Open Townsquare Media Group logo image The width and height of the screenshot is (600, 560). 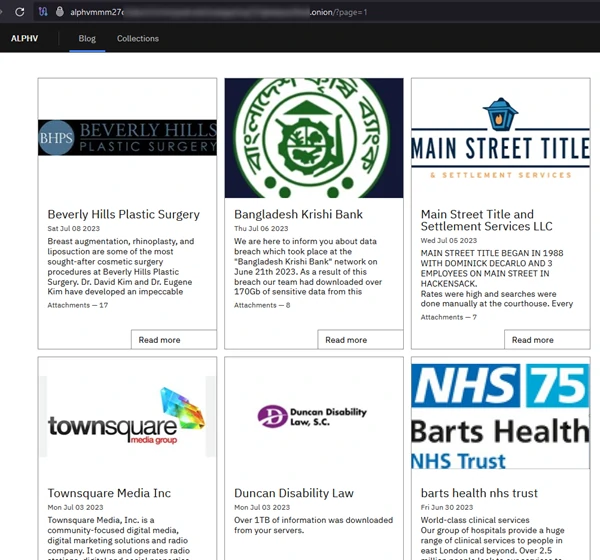click(x=127, y=416)
